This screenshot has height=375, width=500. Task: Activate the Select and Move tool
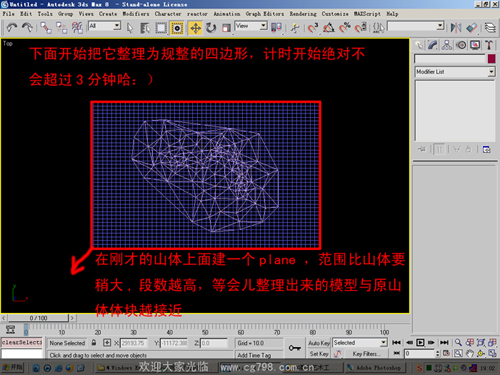[195, 28]
